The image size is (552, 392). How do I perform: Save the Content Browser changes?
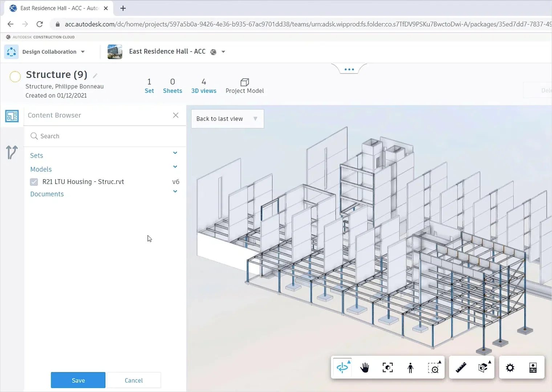point(78,380)
